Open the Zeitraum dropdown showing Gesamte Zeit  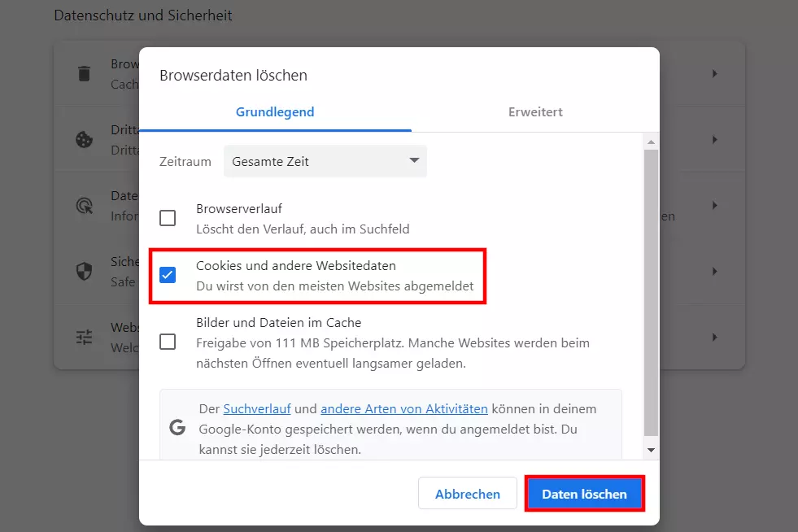coord(325,161)
